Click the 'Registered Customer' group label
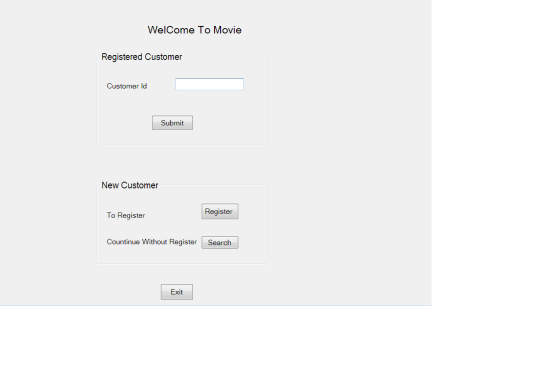The width and height of the screenshot is (560, 374). (142, 57)
